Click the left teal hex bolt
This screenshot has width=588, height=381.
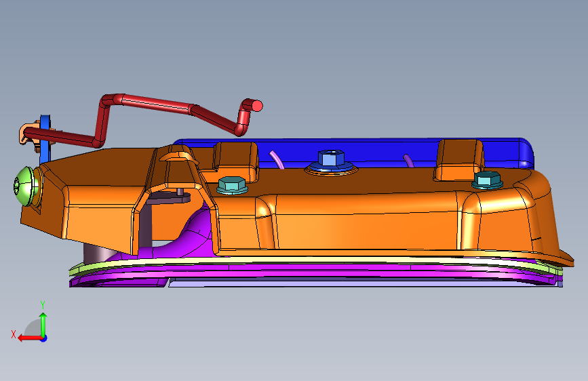(232, 184)
